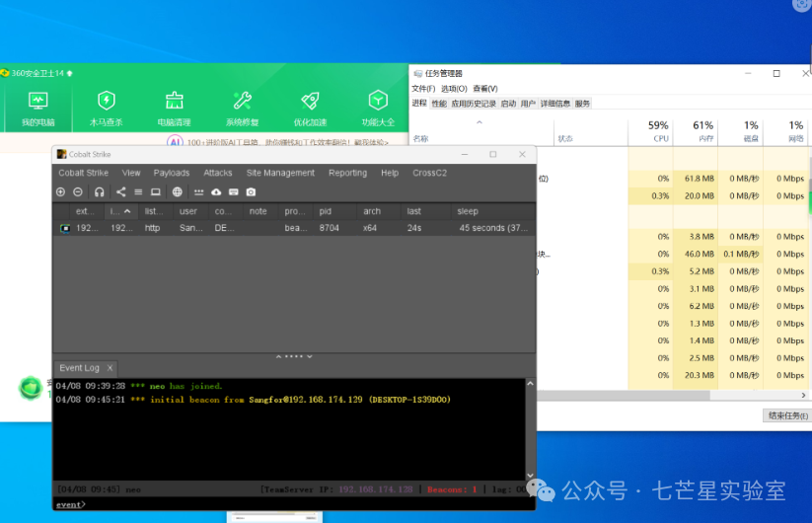Click Event Log scrollbar down arrow
This screenshot has width=812, height=523.
530,476
